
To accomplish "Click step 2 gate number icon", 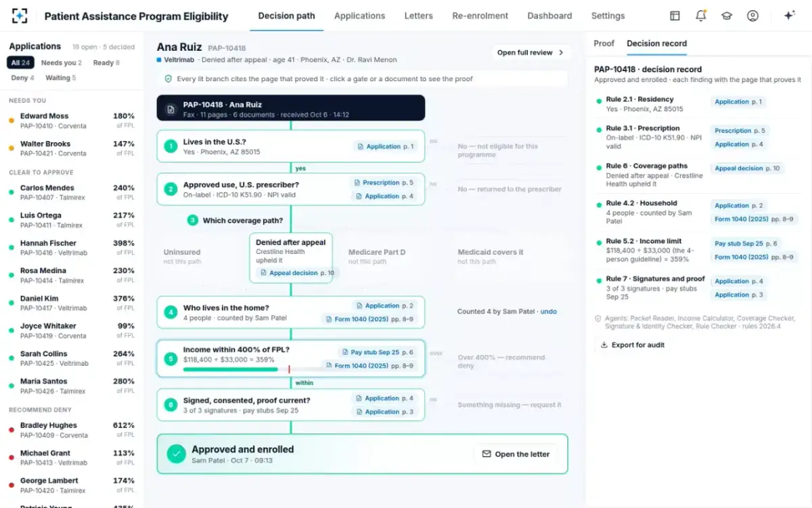I will point(172,189).
